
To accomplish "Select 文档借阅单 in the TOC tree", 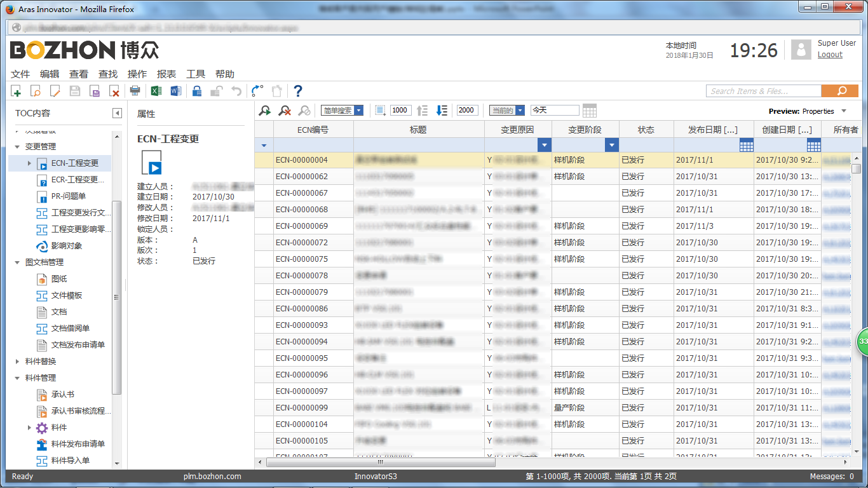I will tap(71, 329).
